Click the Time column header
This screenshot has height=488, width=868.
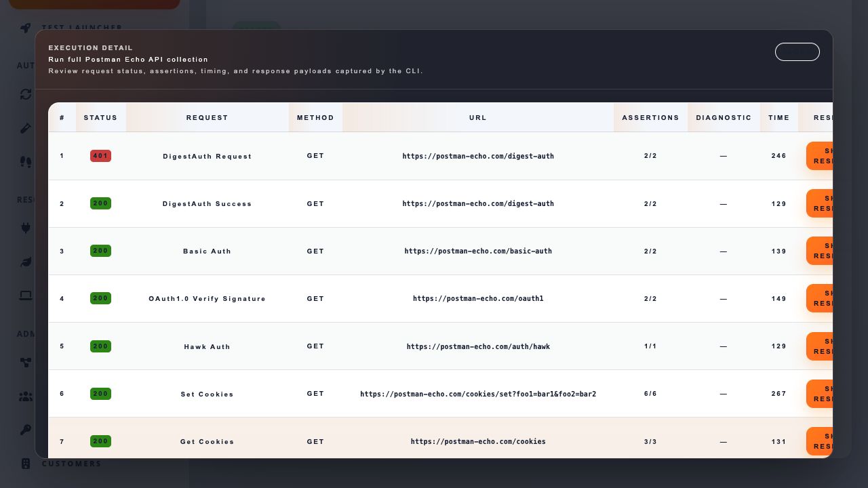pyautogui.click(x=778, y=117)
